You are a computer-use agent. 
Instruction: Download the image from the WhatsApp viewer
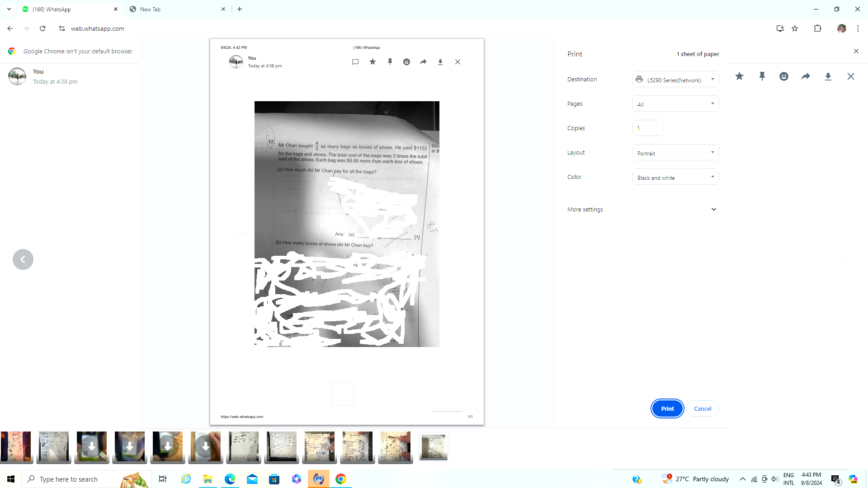[x=828, y=76]
